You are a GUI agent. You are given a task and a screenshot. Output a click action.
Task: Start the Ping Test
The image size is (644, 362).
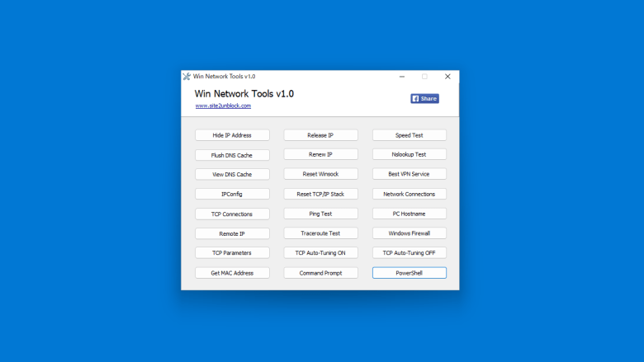tap(321, 214)
